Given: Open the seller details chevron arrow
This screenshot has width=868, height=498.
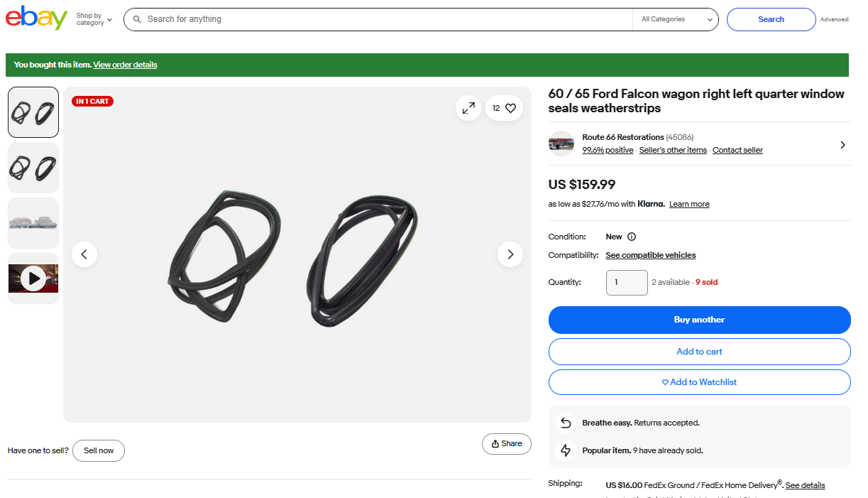Looking at the screenshot, I should [x=842, y=145].
